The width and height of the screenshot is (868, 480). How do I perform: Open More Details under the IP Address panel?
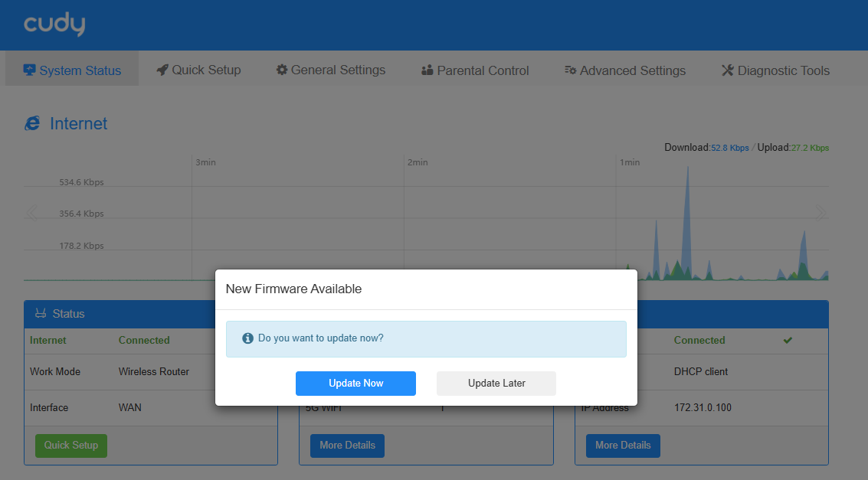point(623,446)
